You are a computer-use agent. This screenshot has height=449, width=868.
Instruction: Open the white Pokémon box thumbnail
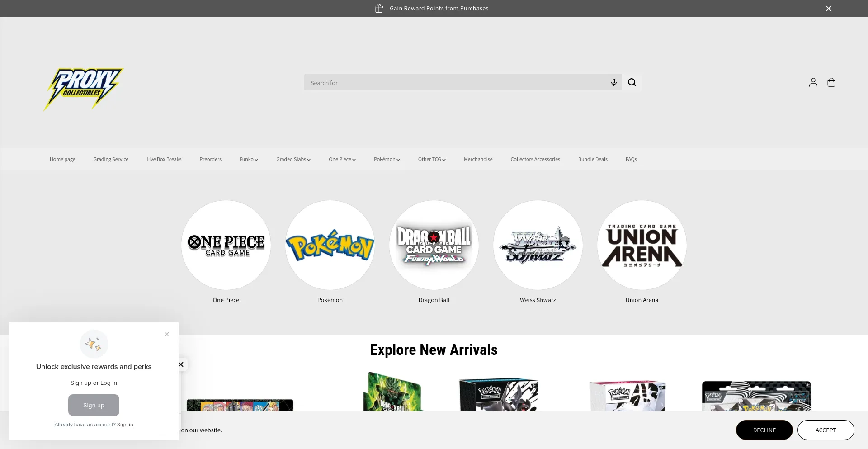tap(627, 396)
